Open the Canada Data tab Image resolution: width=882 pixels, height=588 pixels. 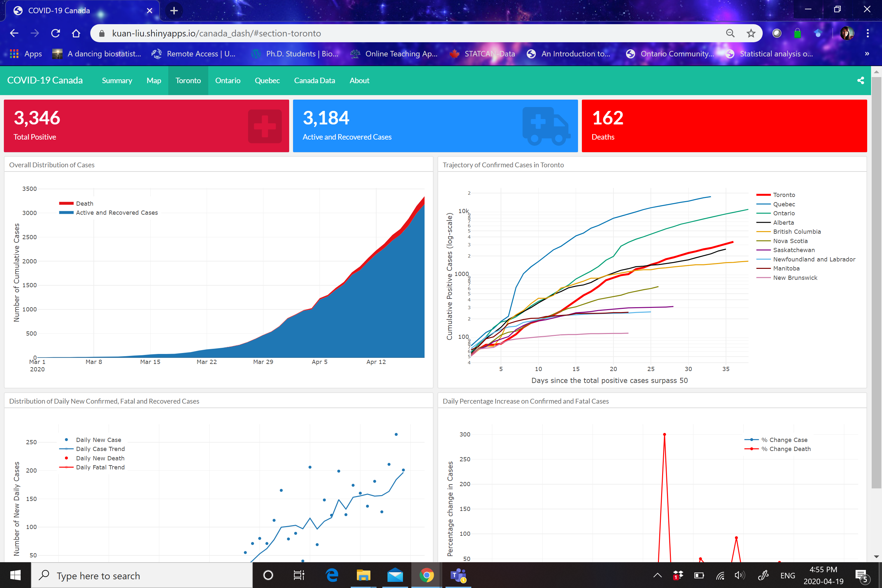pos(314,81)
